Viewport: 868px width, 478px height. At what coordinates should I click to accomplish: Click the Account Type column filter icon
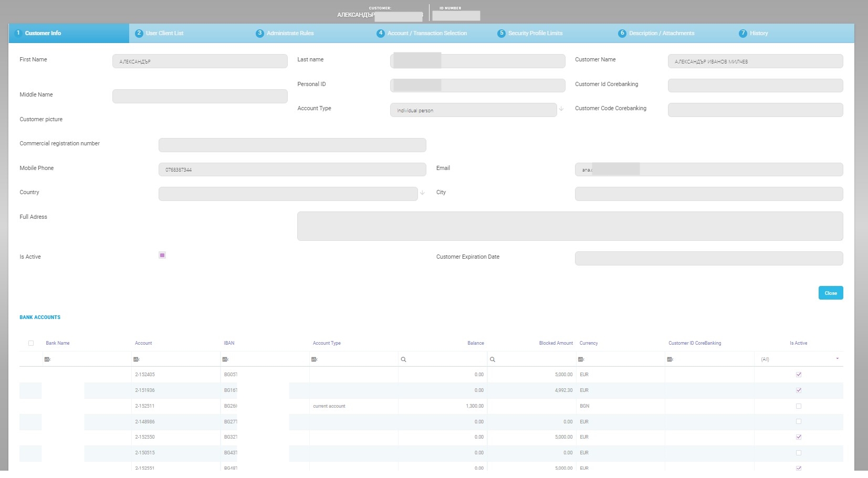pos(315,359)
